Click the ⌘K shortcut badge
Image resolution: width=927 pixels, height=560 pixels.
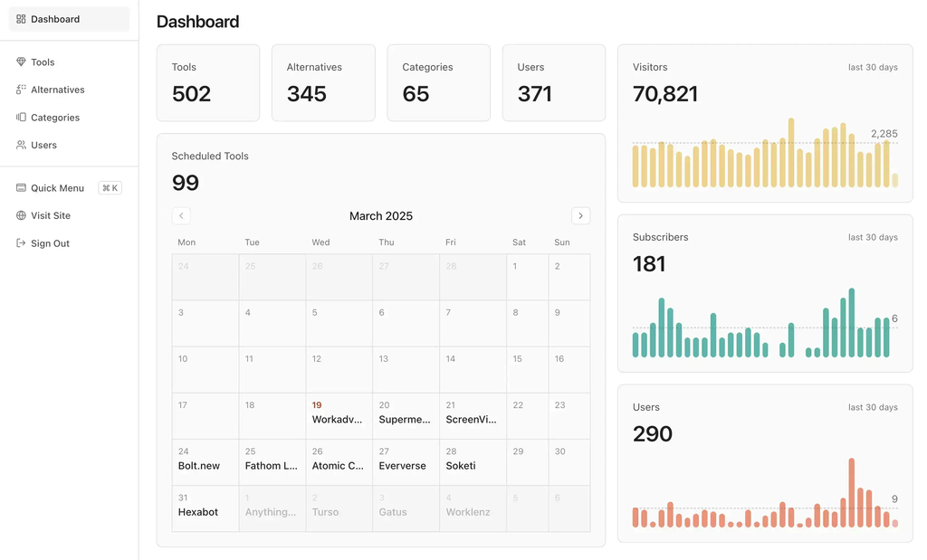coord(110,187)
